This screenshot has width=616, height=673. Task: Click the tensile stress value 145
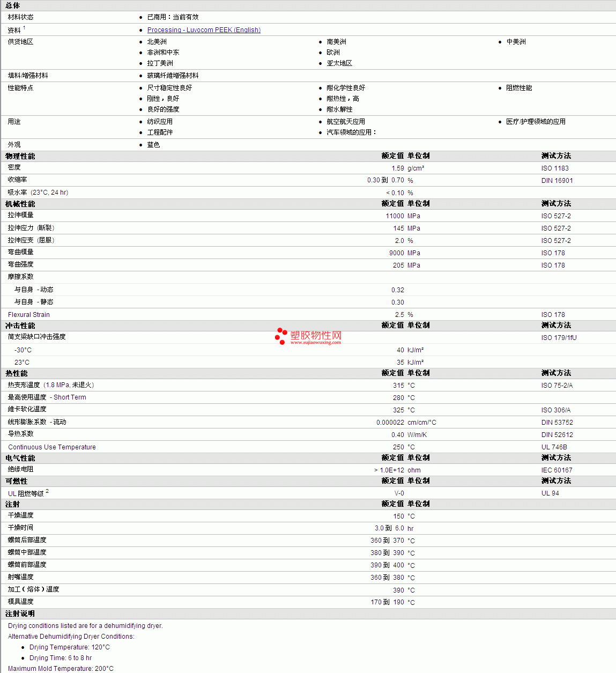pyautogui.click(x=398, y=228)
